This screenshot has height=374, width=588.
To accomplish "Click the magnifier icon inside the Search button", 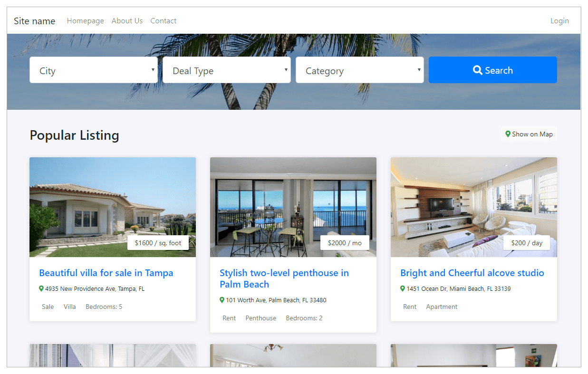I will pos(477,70).
